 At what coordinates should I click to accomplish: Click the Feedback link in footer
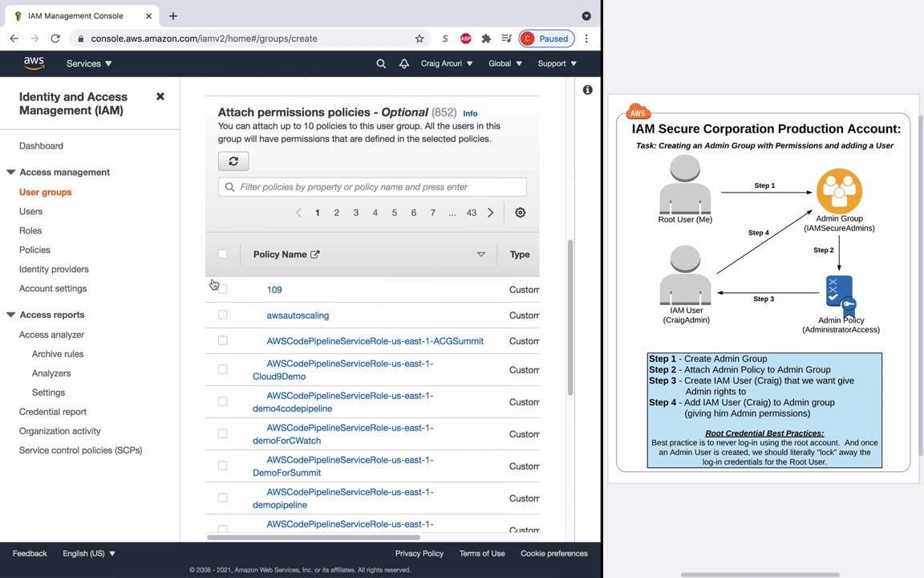coord(30,553)
